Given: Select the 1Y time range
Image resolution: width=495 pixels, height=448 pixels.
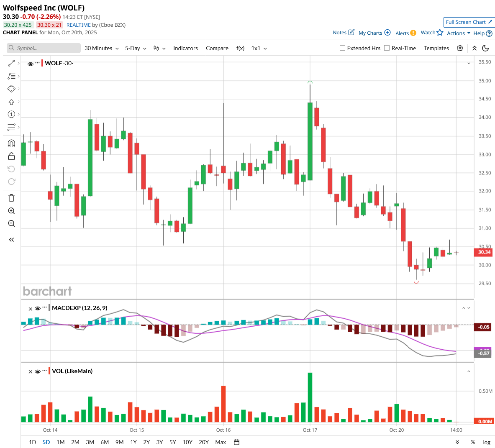Looking at the screenshot, I should pyautogui.click(x=133, y=442).
